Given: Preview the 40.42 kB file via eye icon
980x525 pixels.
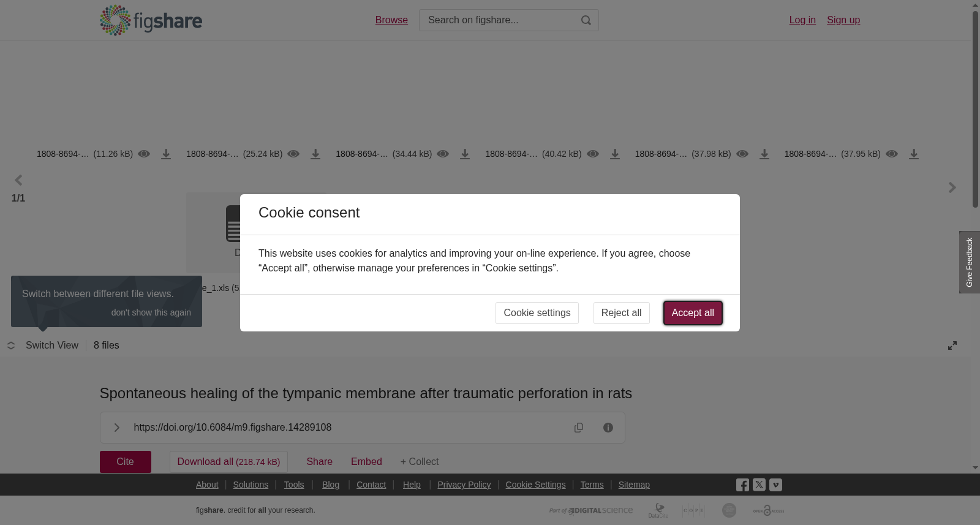Looking at the screenshot, I should tap(593, 154).
